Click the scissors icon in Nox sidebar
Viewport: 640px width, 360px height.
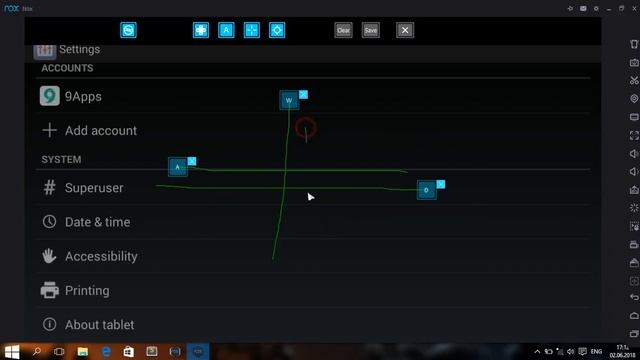634,80
